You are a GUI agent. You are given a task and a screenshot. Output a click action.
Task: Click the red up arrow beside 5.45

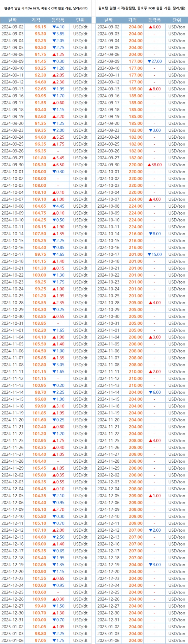54,158
